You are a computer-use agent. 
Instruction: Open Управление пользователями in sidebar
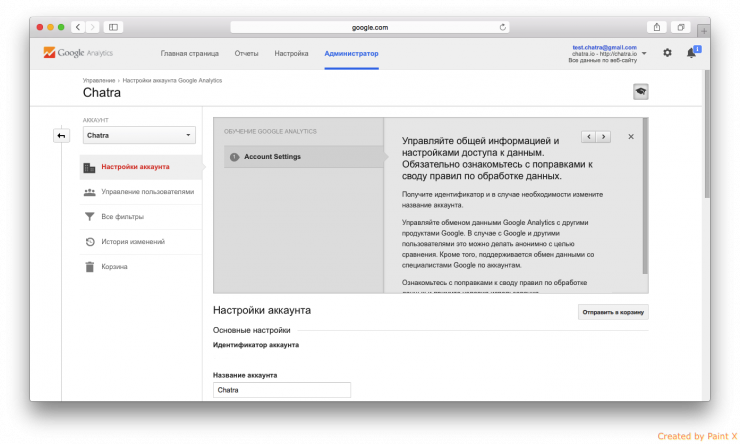tap(141, 192)
